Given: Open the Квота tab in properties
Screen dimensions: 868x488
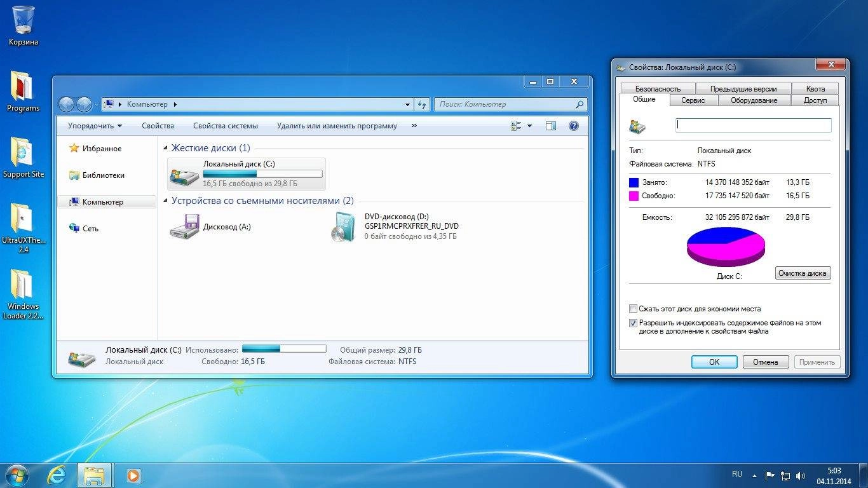Looking at the screenshot, I should [x=815, y=88].
